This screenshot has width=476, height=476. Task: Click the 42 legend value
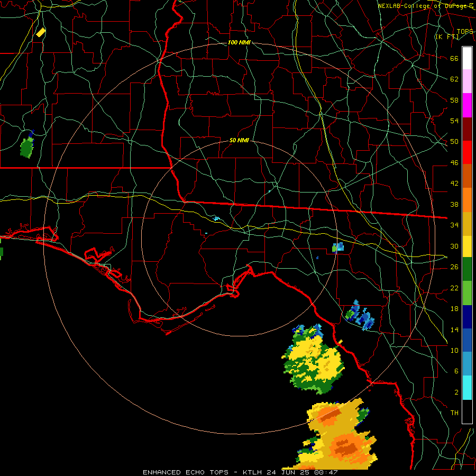454,184
